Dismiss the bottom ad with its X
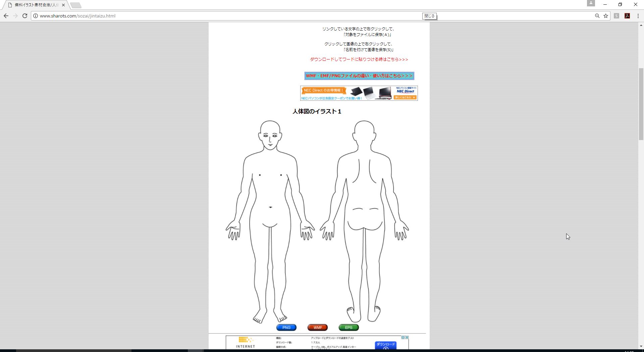The width and height of the screenshot is (644, 352). 407,337
